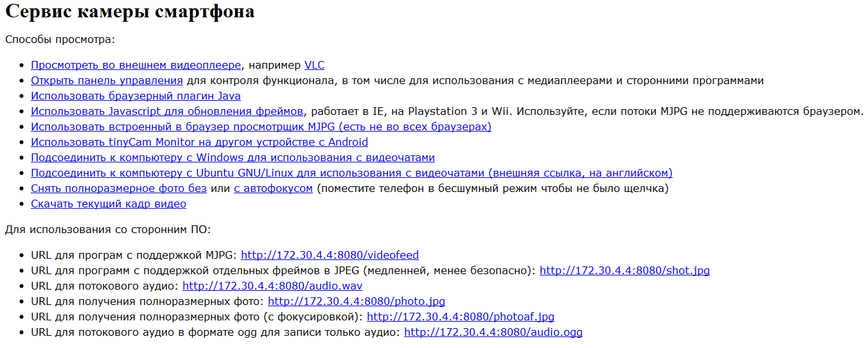Click text 'URL для програм с поддержкой MJPG:'
This screenshot has height=348, width=868.
click(x=134, y=255)
